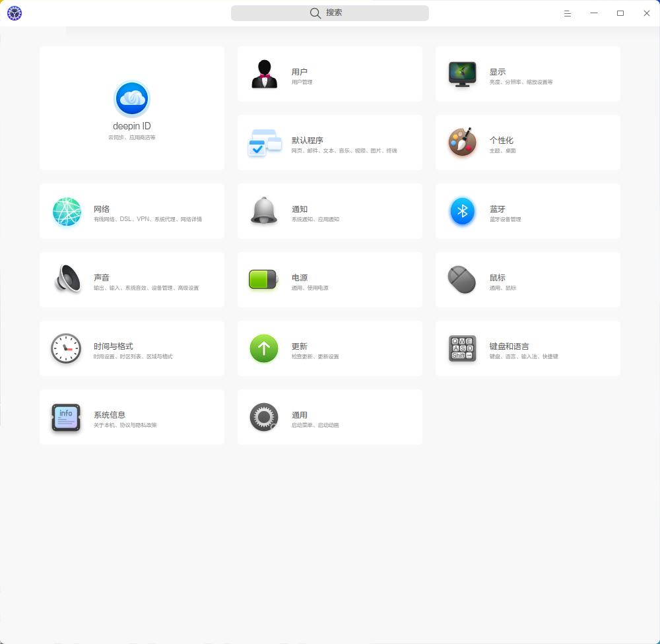
Task: Open the 系统信息 info icon
Action: point(66,417)
